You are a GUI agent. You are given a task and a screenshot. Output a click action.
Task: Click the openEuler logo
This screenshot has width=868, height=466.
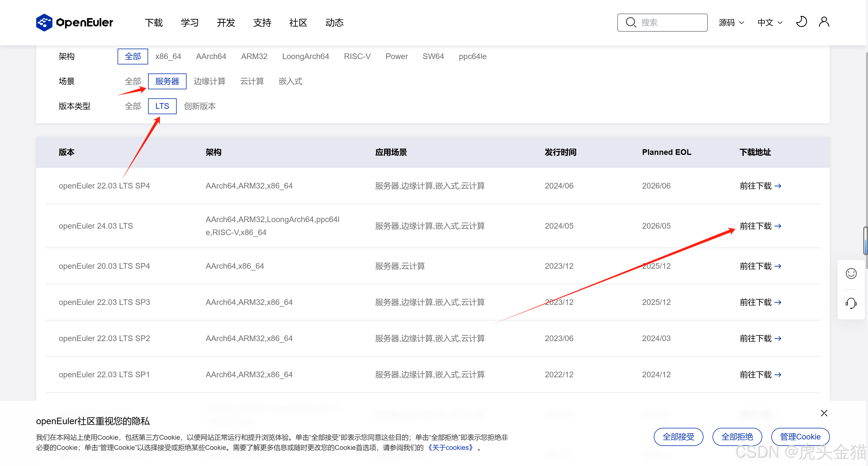(74, 22)
